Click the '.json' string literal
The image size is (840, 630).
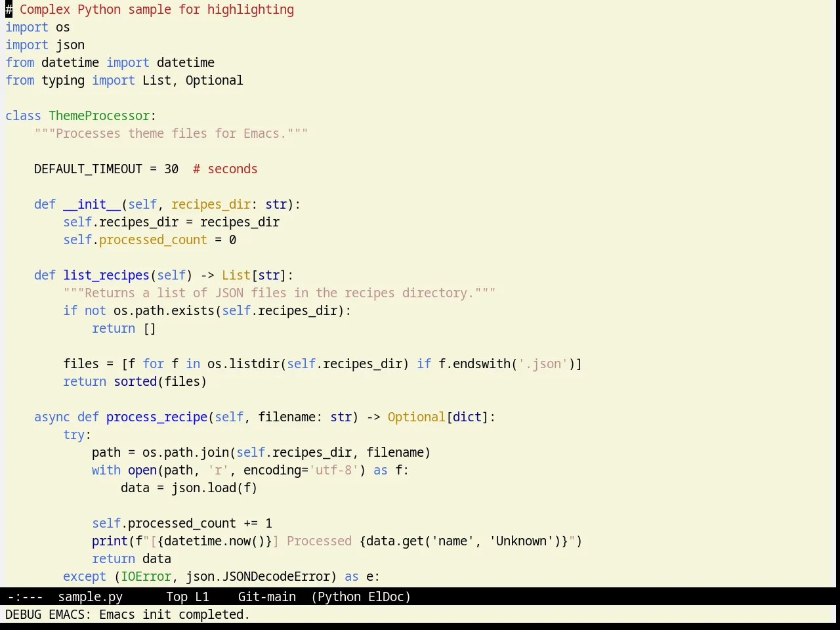point(543,364)
